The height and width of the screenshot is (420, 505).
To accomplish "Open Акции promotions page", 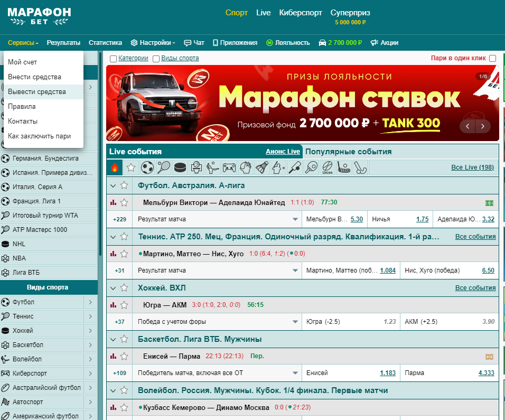I will tap(385, 43).
